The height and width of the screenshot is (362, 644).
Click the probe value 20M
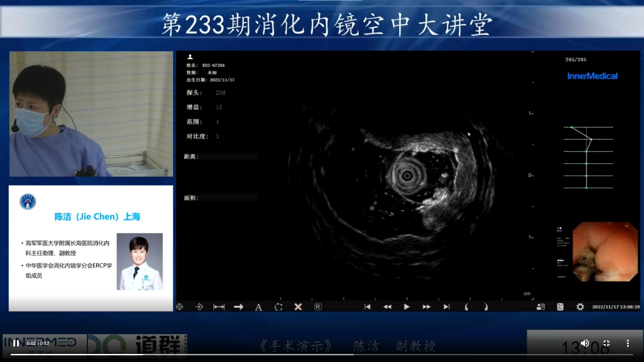tap(220, 93)
